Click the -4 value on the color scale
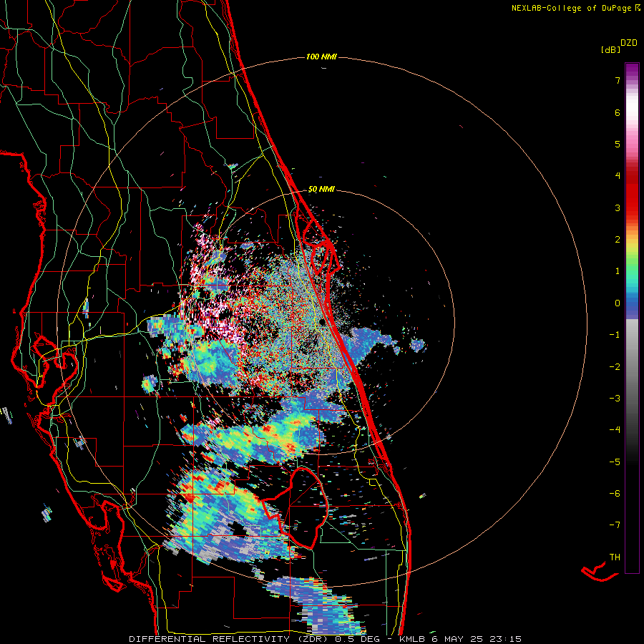Viewport: 644px width, 644px height. 615,430
